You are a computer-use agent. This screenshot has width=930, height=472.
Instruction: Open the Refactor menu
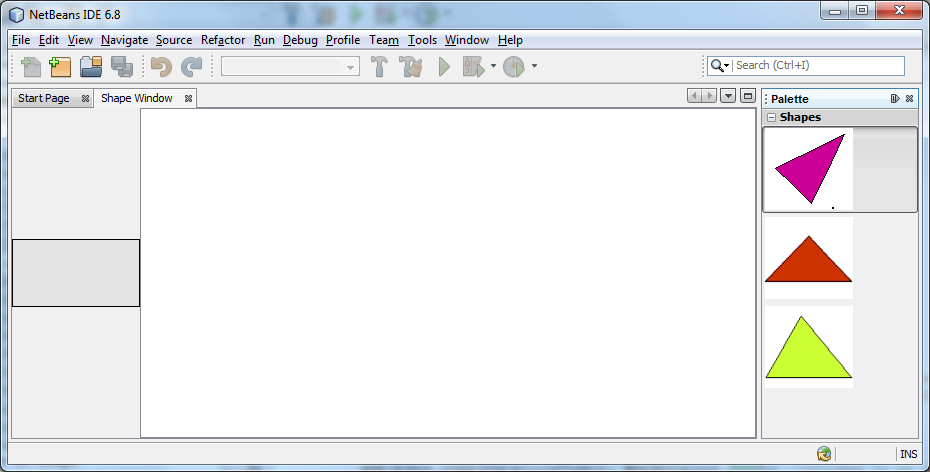point(223,40)
